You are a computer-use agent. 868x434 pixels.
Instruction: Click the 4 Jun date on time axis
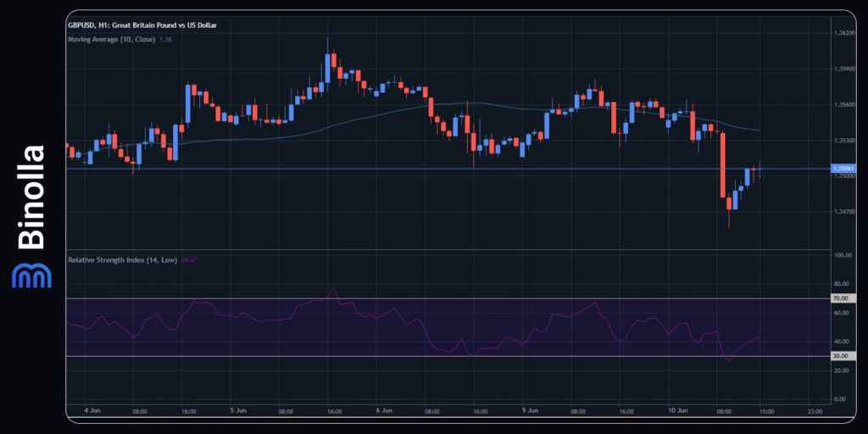click(92, 411)
